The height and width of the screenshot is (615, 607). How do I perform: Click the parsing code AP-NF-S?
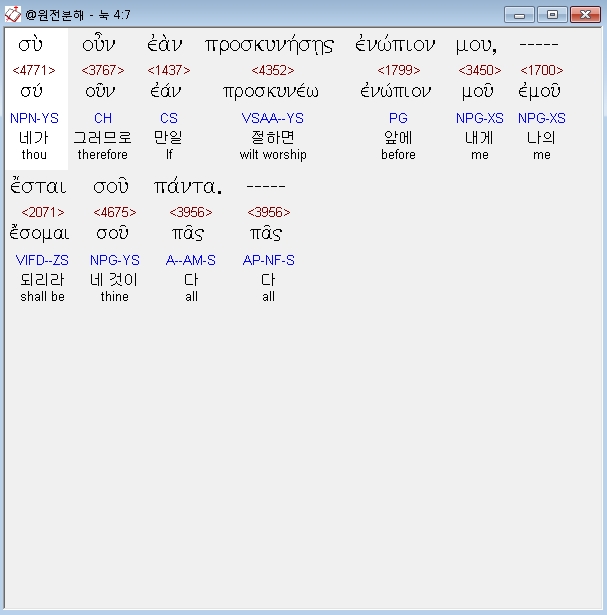pos(269,260)
